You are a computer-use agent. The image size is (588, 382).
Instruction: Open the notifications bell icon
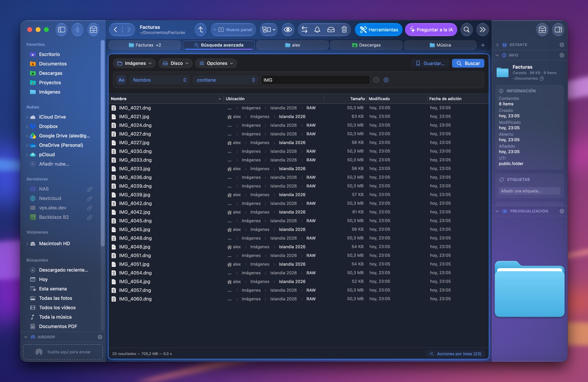(317, 30)
